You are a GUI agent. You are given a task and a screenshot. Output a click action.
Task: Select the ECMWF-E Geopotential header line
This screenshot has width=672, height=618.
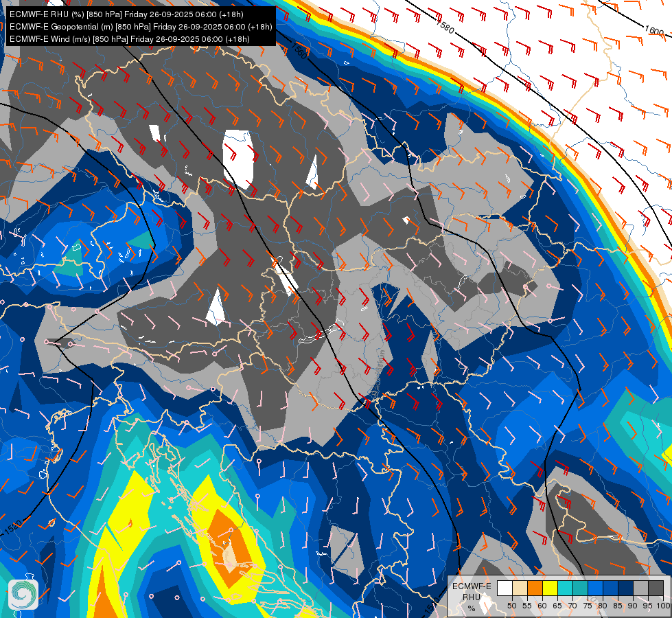141,27
